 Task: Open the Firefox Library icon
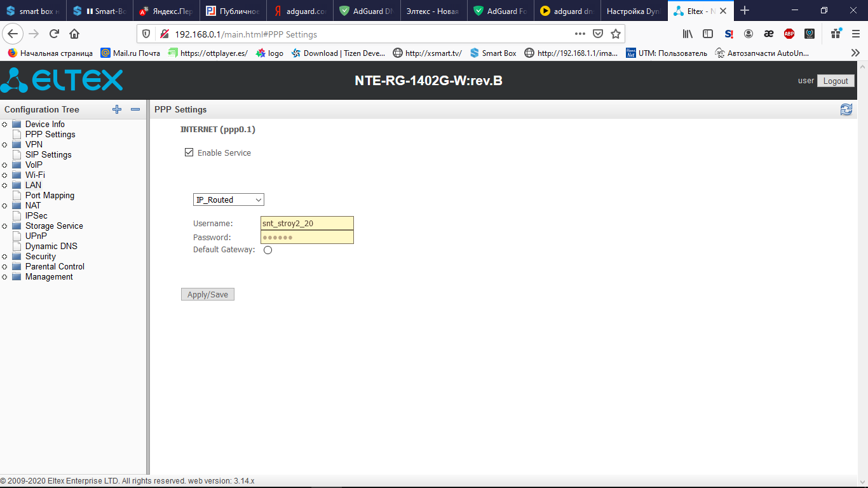pos(688,34)
